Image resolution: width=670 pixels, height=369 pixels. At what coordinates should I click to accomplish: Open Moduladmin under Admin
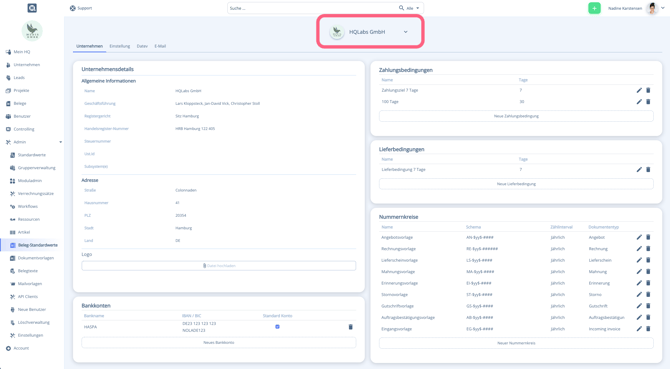point(29,181)
